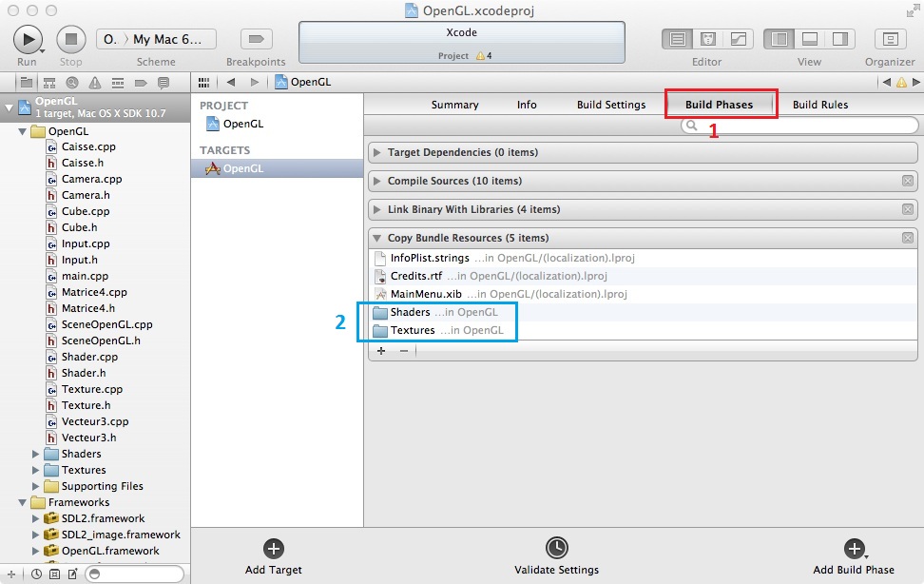
Task: Open the Organizer window
Action: pyautogui.click(x=890, y=40)
